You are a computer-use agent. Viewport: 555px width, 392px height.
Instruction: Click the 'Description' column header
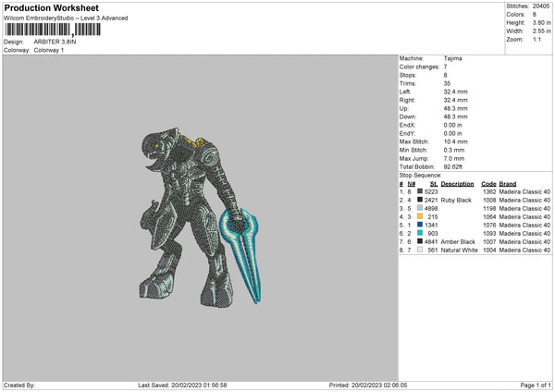click(457, 184)
